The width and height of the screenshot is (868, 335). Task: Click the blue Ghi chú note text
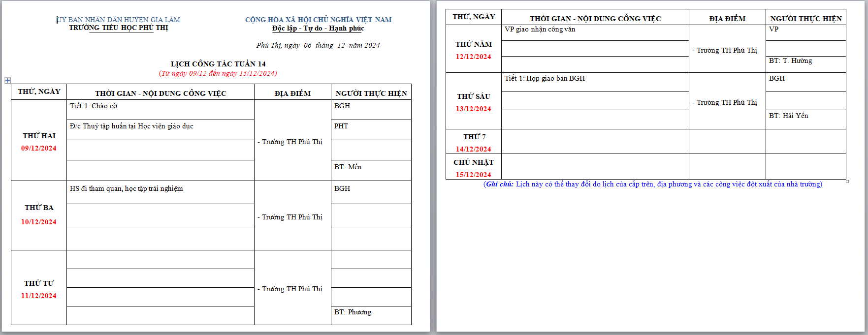652,184
